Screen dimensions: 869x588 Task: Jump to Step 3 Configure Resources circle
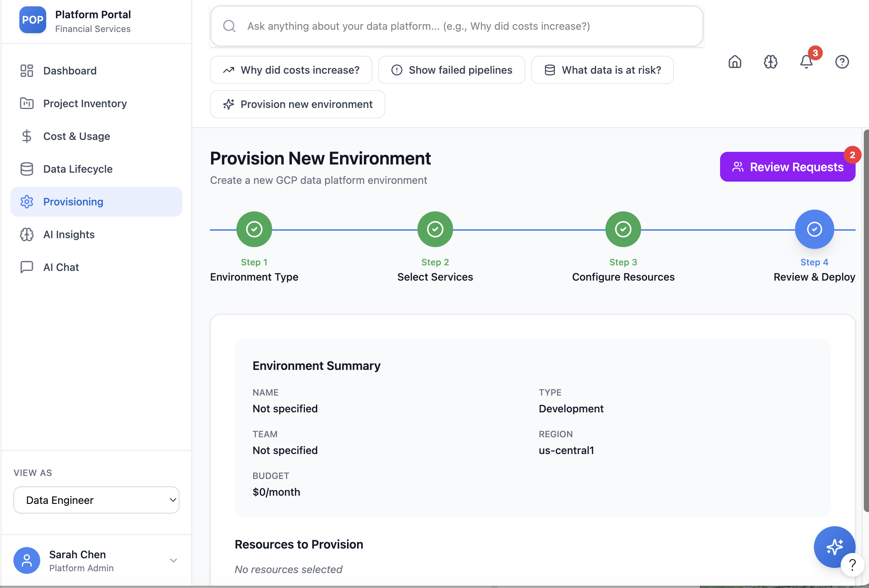click(x=623, y=229)
